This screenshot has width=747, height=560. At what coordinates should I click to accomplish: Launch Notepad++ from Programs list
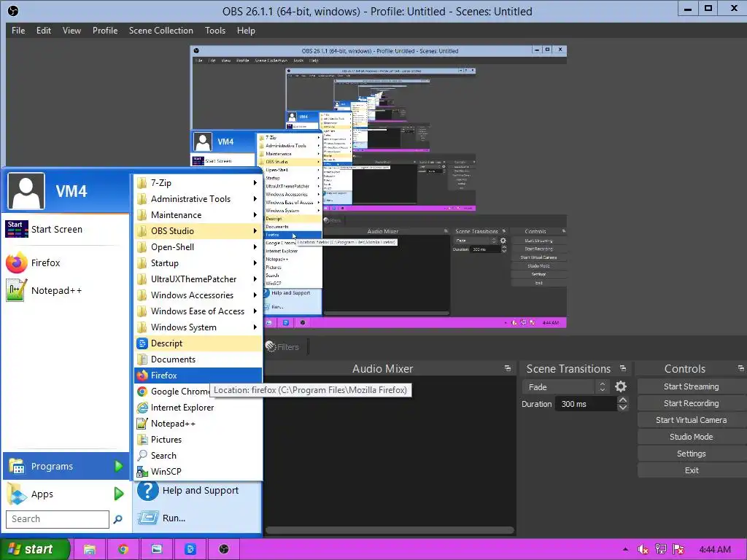click(198, 424)
